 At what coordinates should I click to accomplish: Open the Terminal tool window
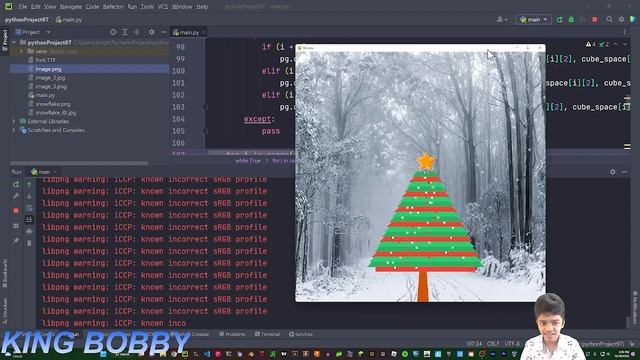click(267, 334)
